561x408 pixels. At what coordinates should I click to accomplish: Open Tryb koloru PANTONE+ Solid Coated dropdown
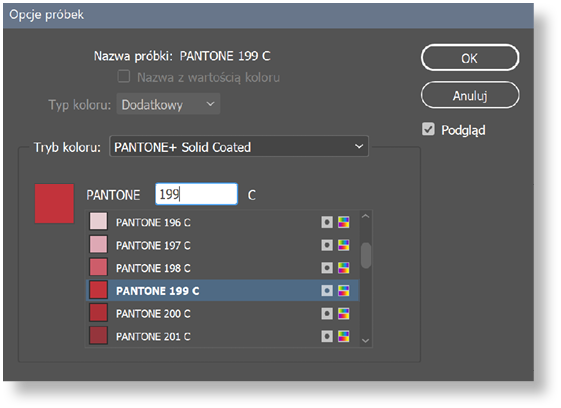[239, 146]
